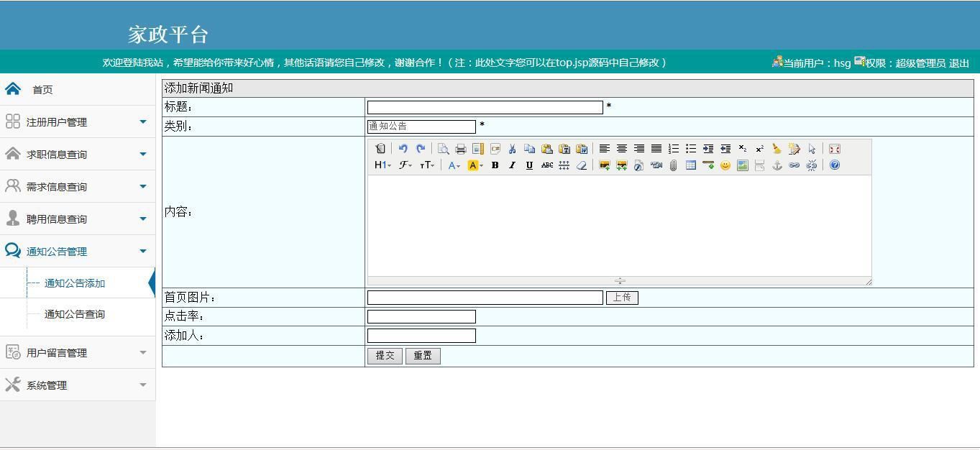Remove formatting with the eraser icon
Viewport: 980px width, 450px height.
click(x=582, y=165)
